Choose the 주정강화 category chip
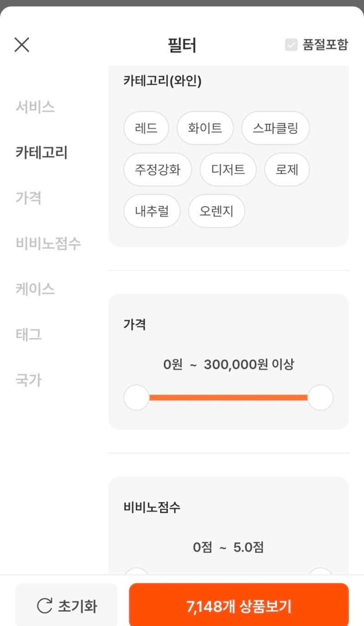364x626 pixels. coord(157,170)
